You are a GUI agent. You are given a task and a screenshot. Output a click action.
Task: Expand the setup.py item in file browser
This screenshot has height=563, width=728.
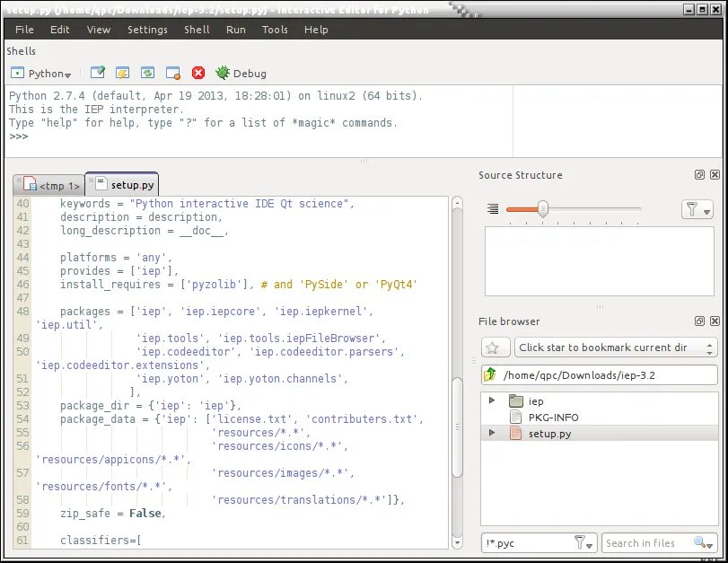(x=492, y=433)
